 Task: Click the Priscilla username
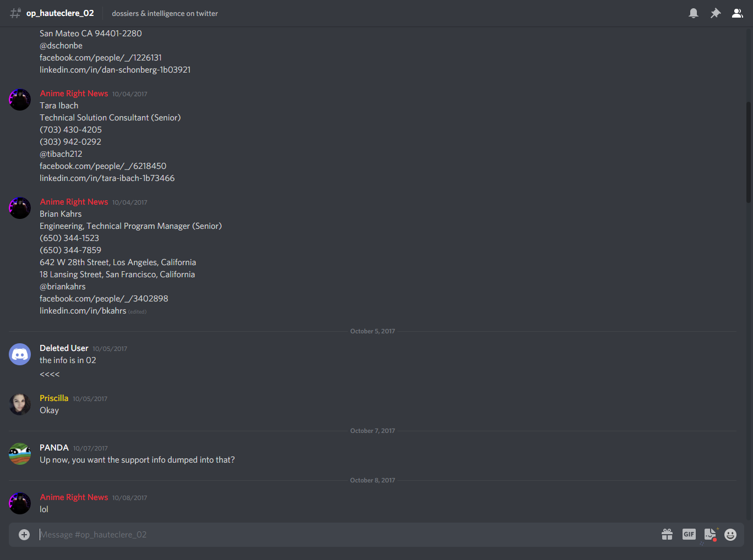coord(54,398)
